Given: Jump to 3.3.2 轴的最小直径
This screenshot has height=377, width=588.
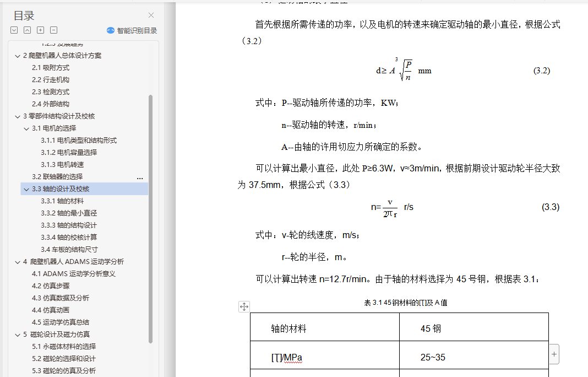Looking at the screenshot, I should pos(69,213).
